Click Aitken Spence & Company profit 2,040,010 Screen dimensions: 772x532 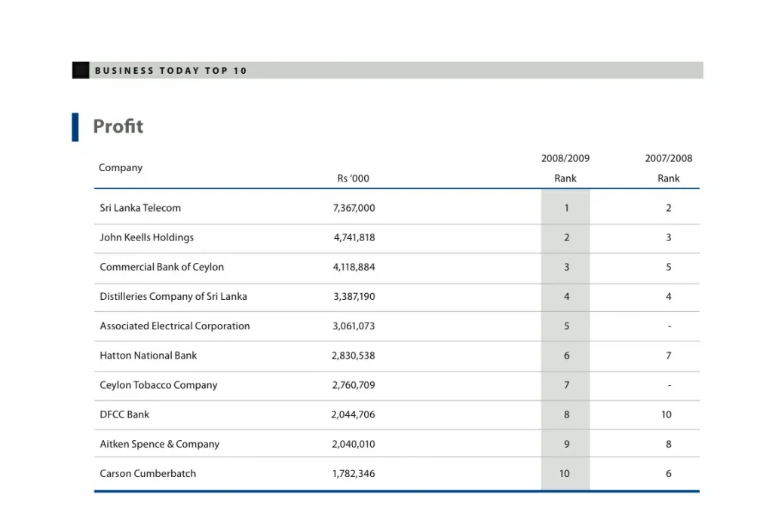(353, 445)
